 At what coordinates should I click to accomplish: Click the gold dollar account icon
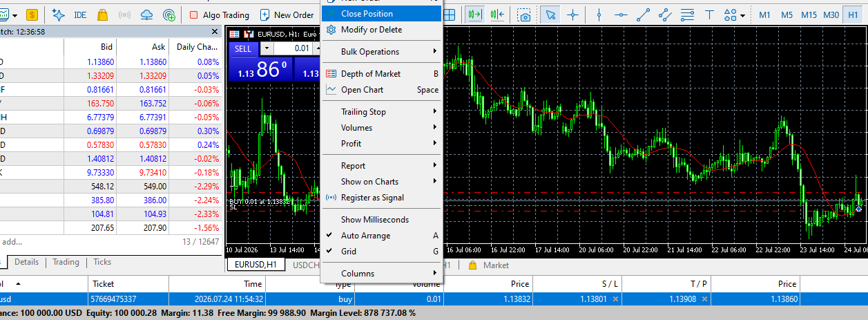pos(32,15)
